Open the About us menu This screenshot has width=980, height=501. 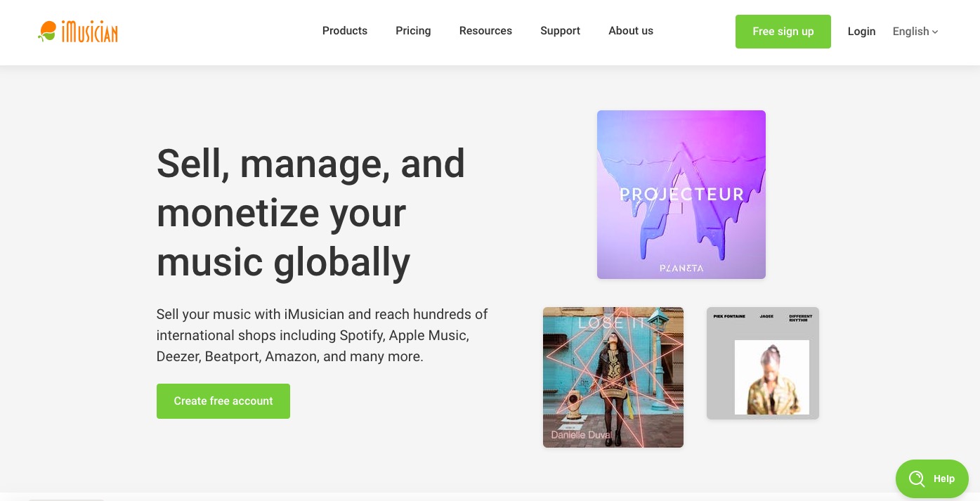(x=631, y=31)
